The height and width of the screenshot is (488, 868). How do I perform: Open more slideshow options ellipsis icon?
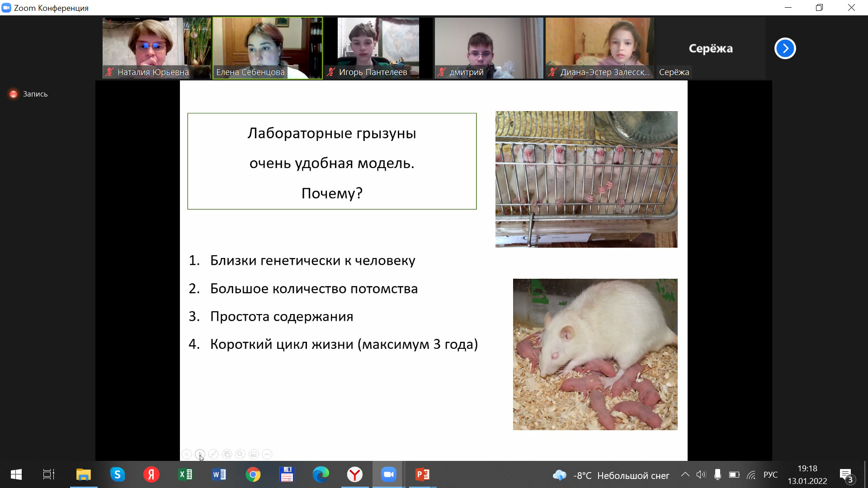tap(267, 454)
